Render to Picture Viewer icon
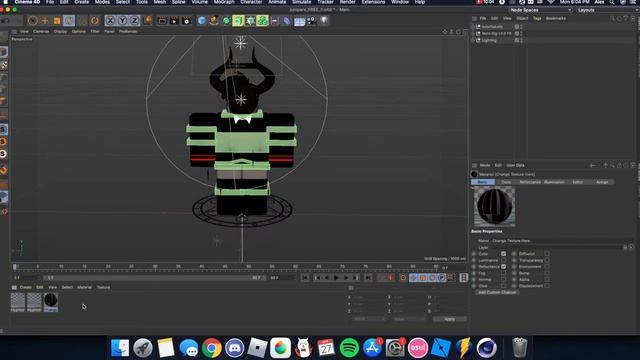This screenshot has height=360, width=640. pos(174,20)
